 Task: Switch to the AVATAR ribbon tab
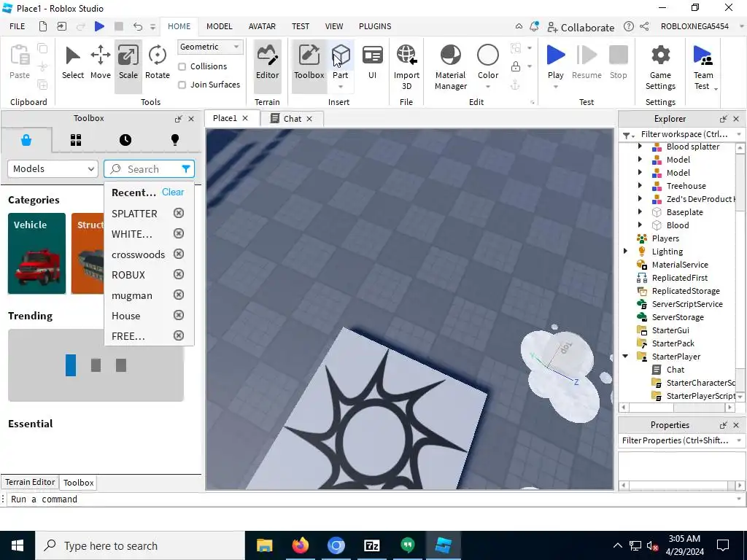[262, 26]
